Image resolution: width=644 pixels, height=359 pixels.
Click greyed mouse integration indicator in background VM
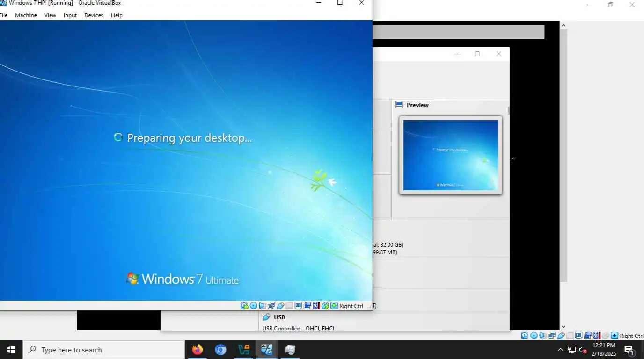(x=605, y=336)
